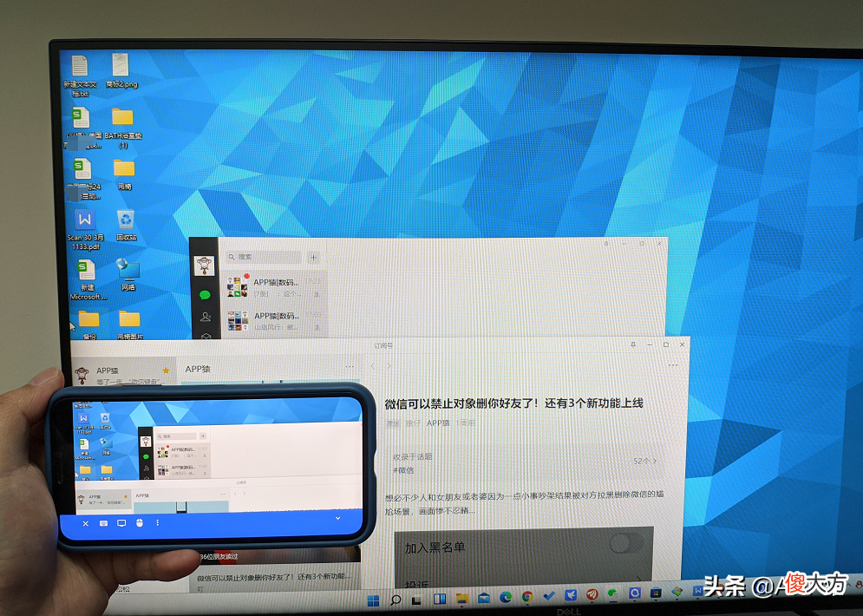863x616 pixels.
Task: Open BATH浴室垫 folder on desktop
Action: (123, 128)
